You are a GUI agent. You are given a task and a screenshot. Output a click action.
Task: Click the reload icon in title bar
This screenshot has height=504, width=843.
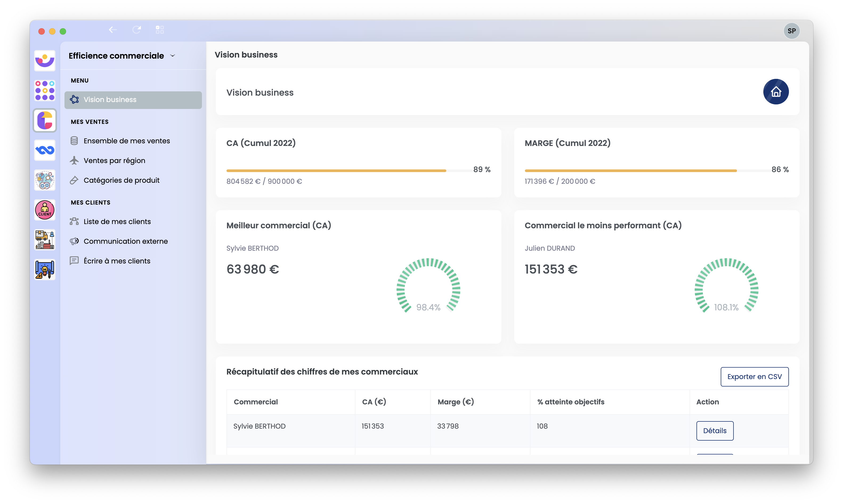coord(136,30)
